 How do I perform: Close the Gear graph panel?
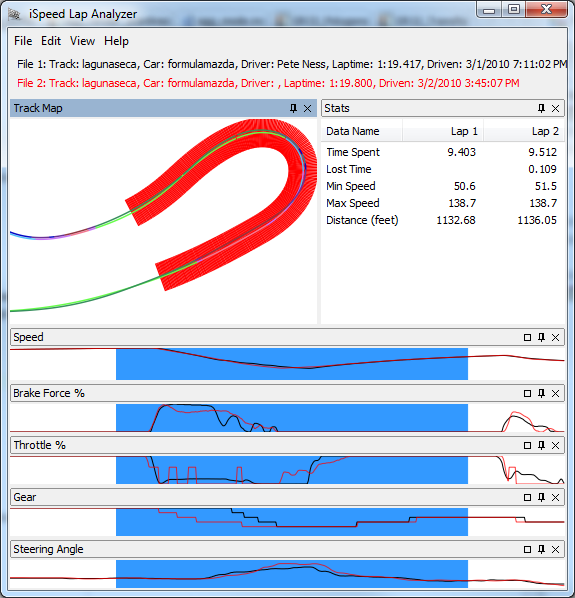pyautogui.click(x=556, y=497)
